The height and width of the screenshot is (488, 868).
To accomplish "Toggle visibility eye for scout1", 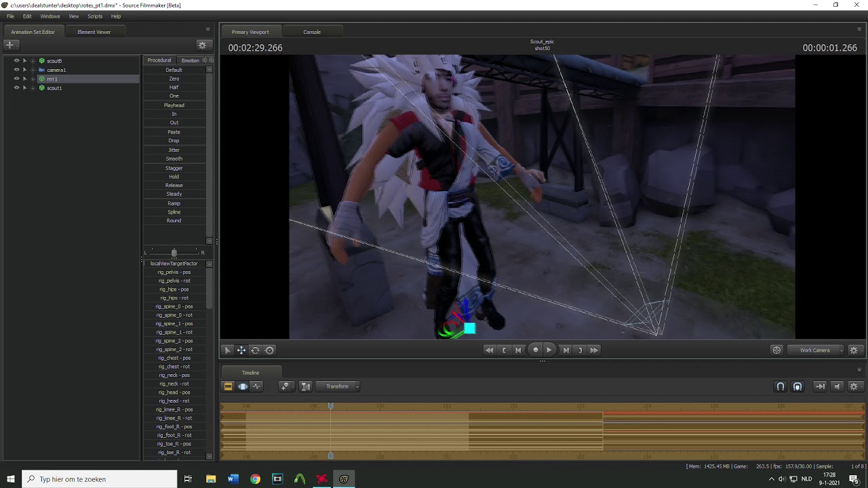I will 17,87.
